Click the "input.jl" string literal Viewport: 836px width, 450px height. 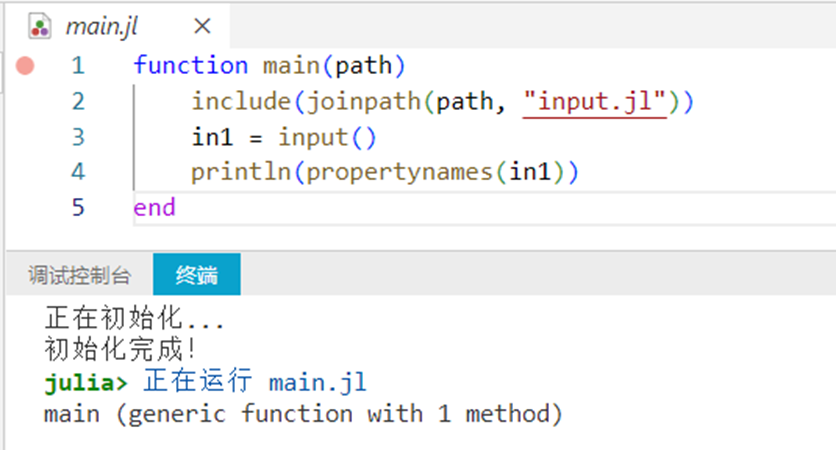595,101
